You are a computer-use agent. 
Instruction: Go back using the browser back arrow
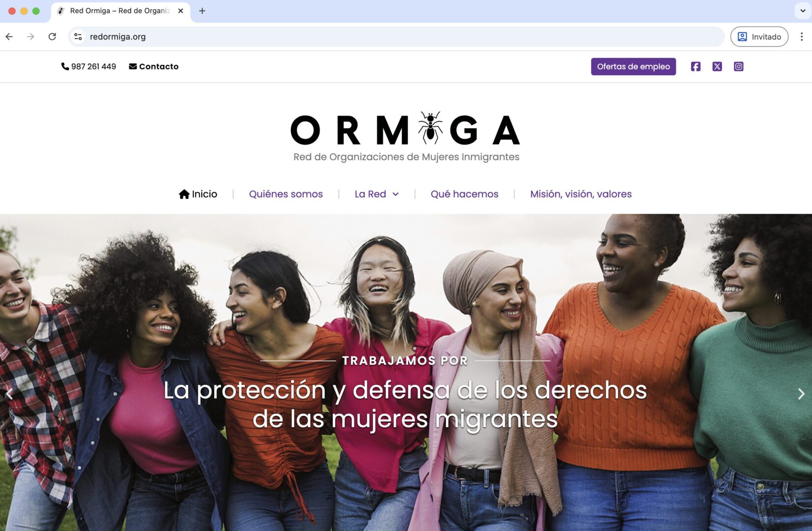pyautogui.click(x=9, y=37)
